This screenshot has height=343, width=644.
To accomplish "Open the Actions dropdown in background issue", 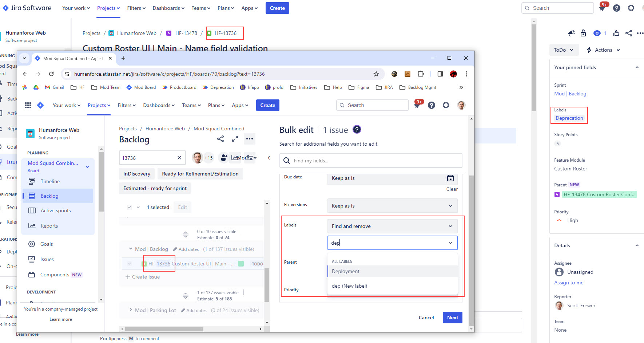I will [x=603, y=50].
